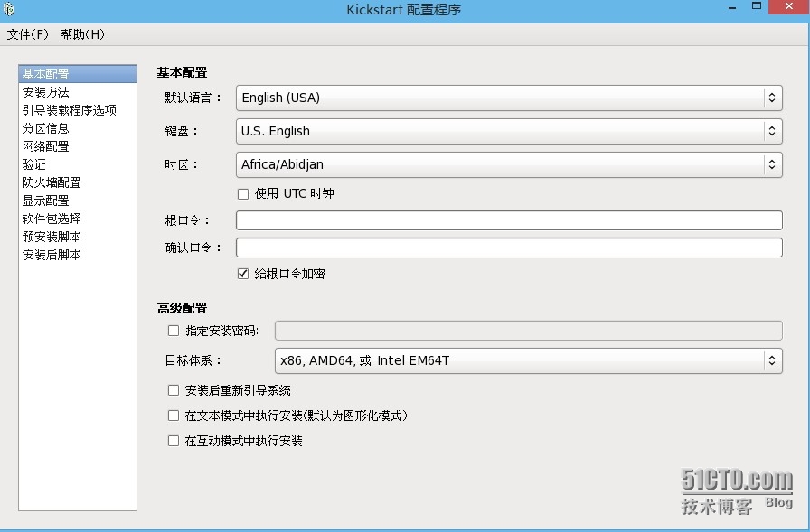The height and width of the screenshot is (532, 810).
Task: Enable the 使用 UTC 时钟 checkbox
Action: click(243, 194)
